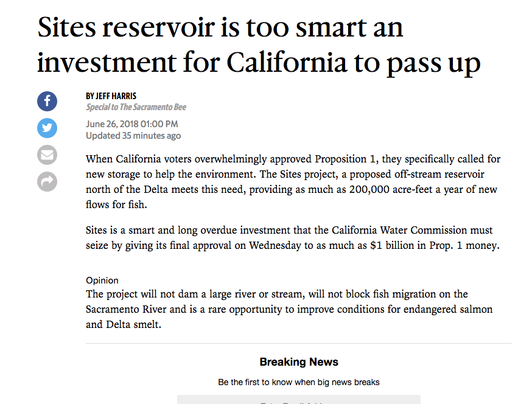Click the "Breaking News" heading
Image resolution: width=532 pixels, height=404 pixels.
coord(299,362)
